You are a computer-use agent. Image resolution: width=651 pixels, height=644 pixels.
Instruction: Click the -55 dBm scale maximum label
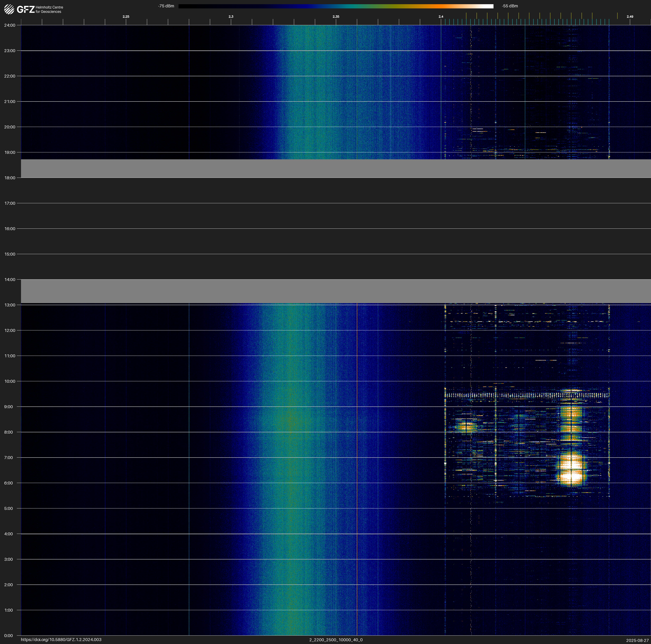tap(509, 6)
